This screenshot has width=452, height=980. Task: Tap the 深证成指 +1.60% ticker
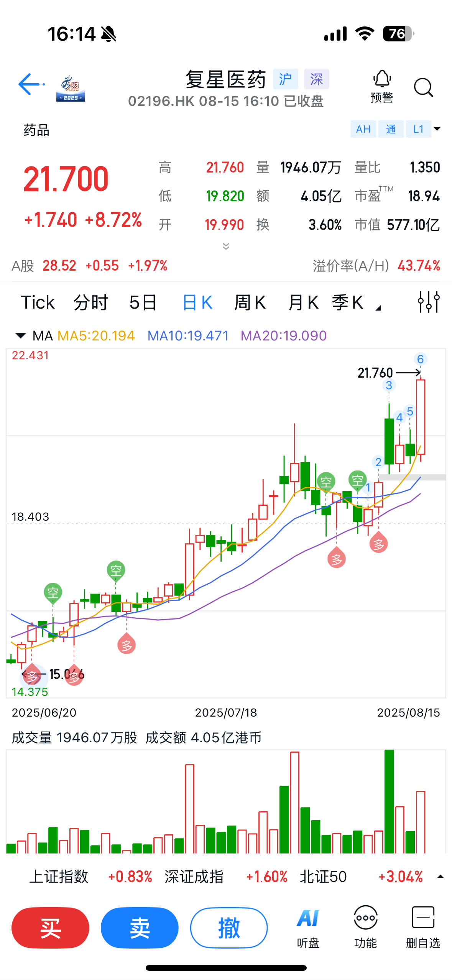pyautogui.click(x=226, y=876)
